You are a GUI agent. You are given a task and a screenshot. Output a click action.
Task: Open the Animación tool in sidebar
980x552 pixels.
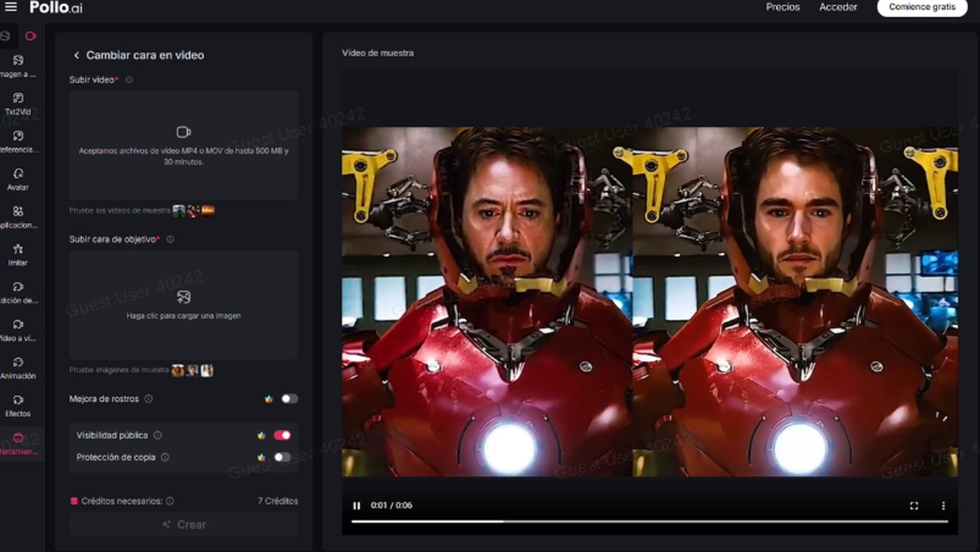coord(18,368)
